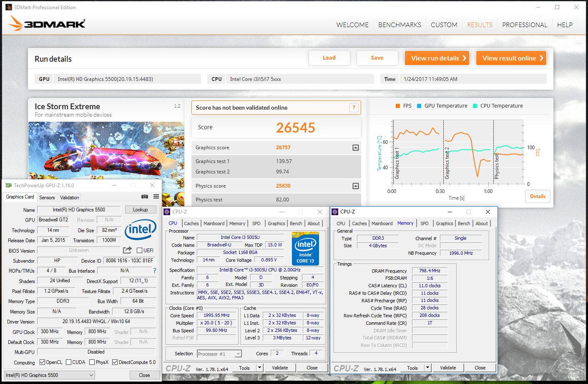The width and height of the screenshot is (588, 384).
Task: Open the CUSTOM menu in 3DMark
Action: tap(444, 25)
